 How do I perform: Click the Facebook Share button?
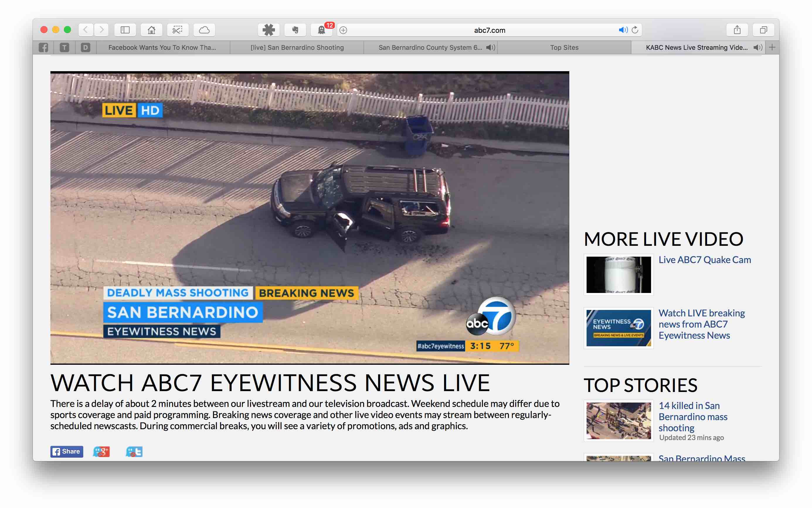[67, 451]
